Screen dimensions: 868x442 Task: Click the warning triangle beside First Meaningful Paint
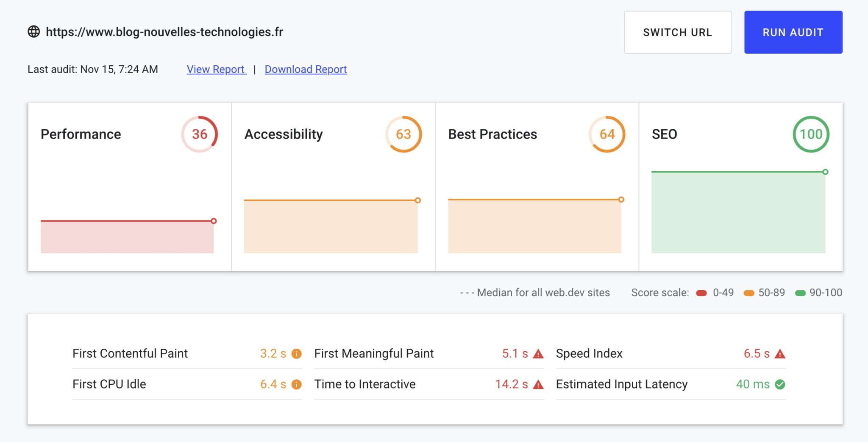click(538, 354)
